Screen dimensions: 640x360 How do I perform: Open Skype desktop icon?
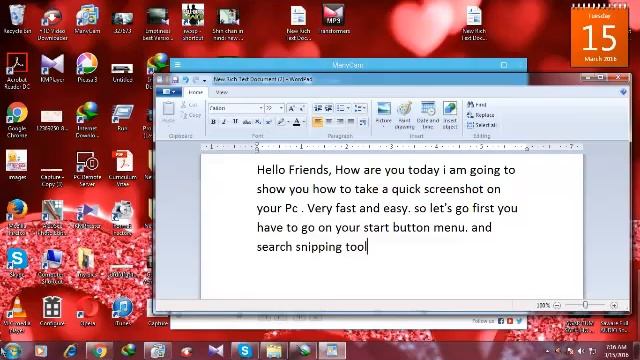click(17, 263)
